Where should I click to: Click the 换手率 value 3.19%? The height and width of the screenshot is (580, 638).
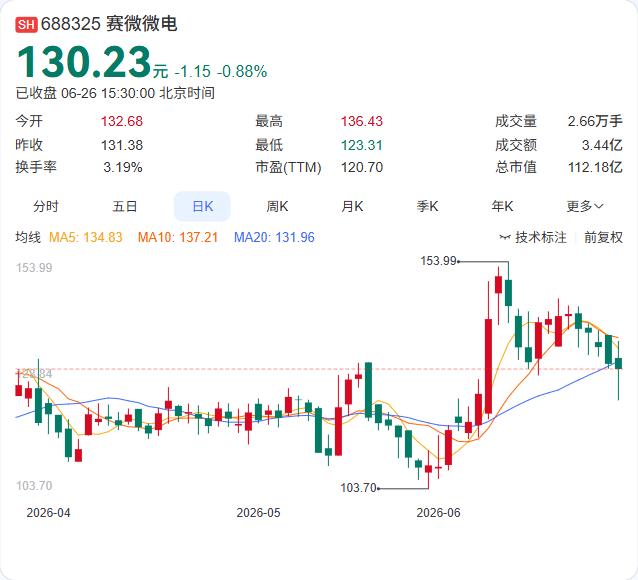122,167
